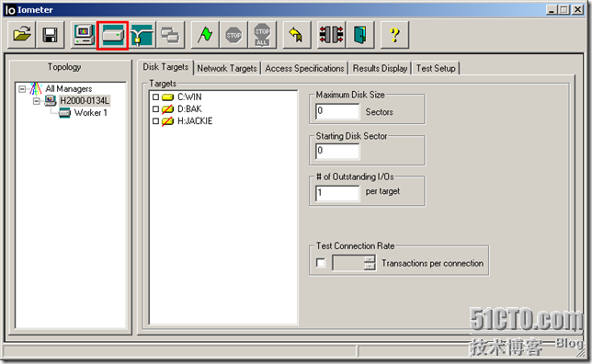Start a new network worker

pyautogui.click(x=142, y=35)
